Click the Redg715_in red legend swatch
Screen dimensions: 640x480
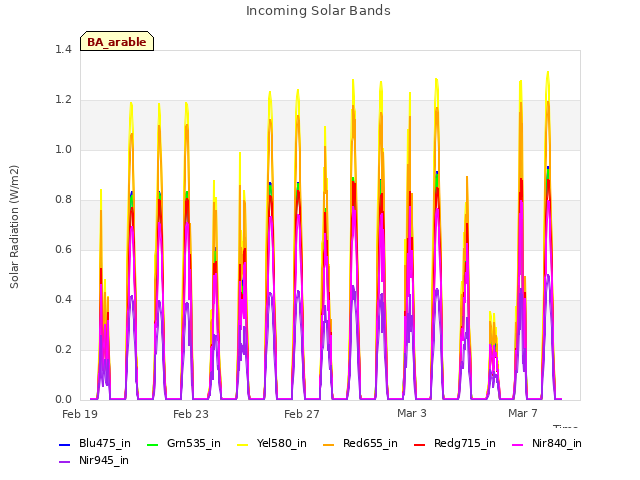coord(420,444)
